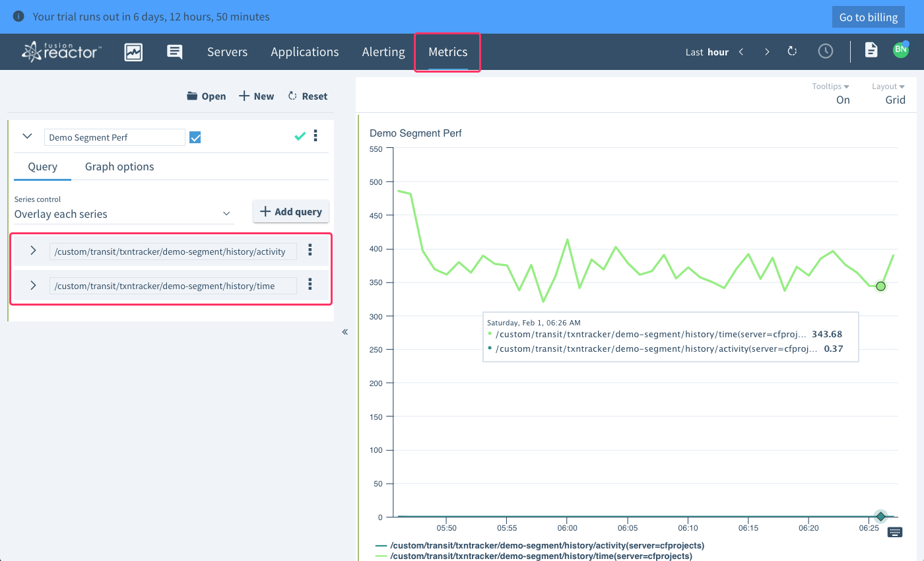
Task: Collapse side panel with double-chevron icon
Action: click(x=345, y=332)
